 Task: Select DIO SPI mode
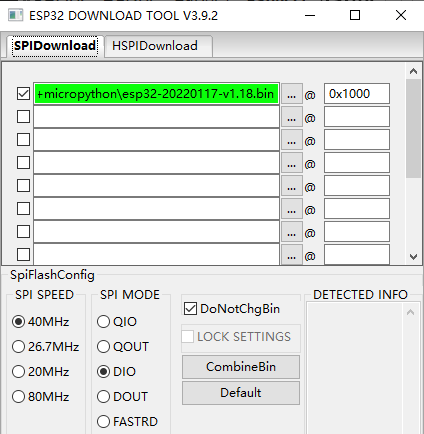point(116,372)
